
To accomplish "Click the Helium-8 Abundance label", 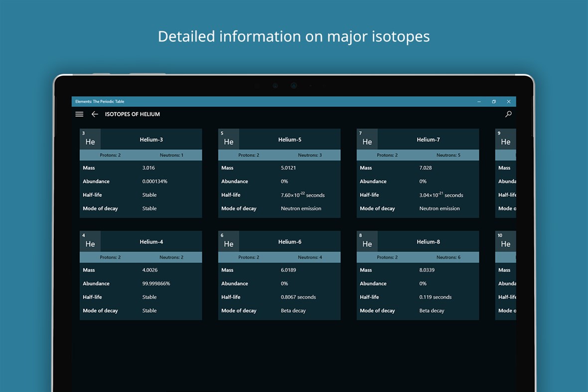I will [373, 284].
